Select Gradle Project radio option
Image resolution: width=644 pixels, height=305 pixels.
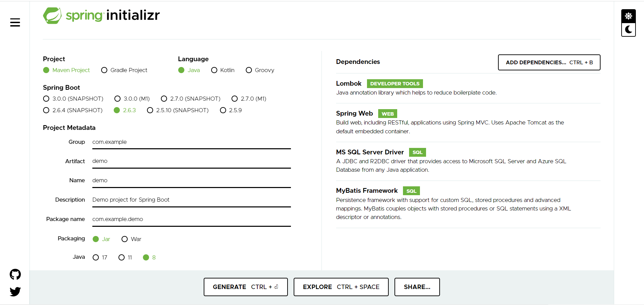pos(124,70)
